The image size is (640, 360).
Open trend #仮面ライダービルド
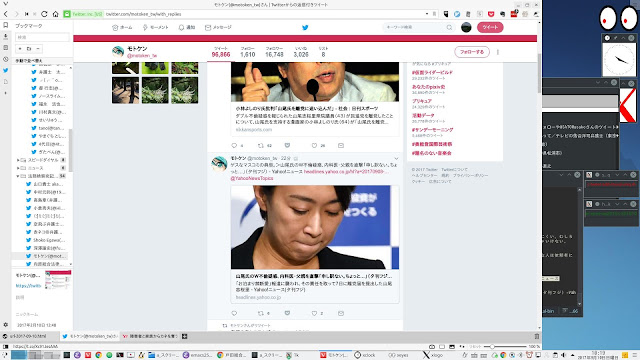(432, 72)
